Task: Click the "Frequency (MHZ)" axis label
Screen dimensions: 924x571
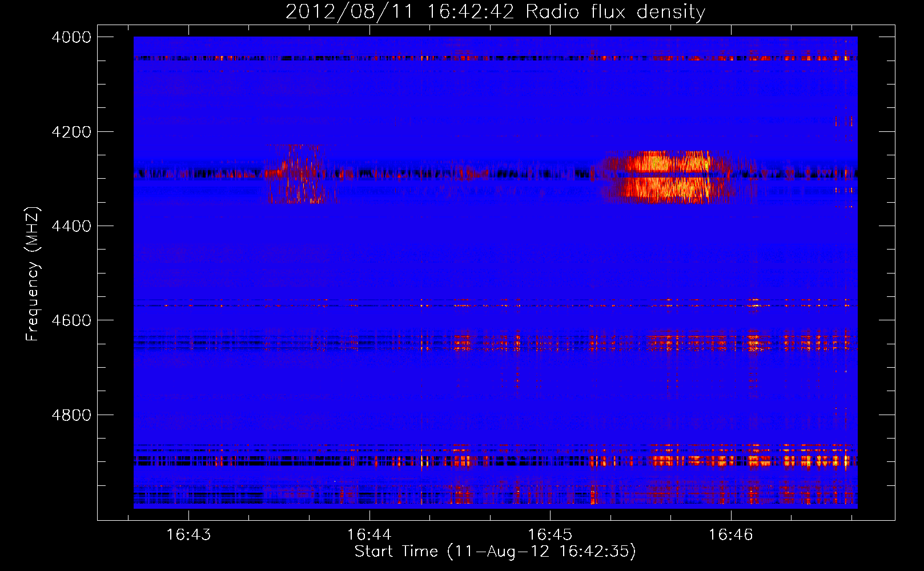Action: 33,274
